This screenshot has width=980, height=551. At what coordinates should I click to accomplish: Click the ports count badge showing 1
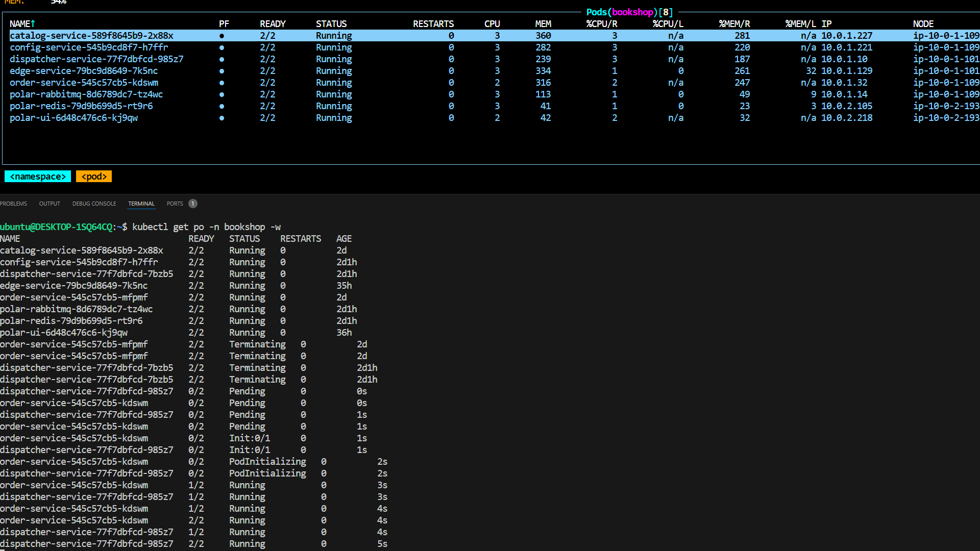[x=192, y=204]
